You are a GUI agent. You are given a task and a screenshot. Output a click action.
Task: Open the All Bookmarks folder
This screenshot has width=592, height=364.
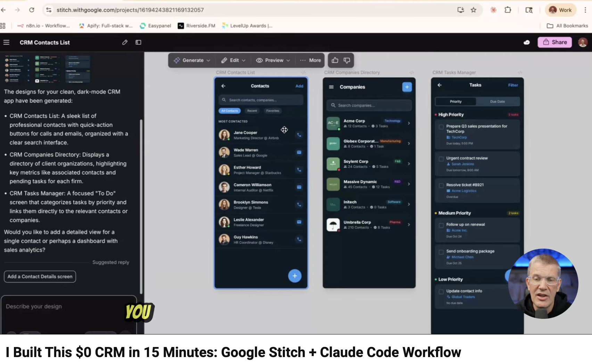(567, 26)
